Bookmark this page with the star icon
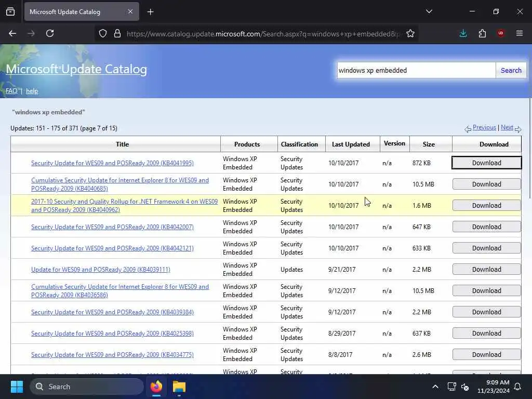This screenshot has width=532, height=399. (410, 33)
